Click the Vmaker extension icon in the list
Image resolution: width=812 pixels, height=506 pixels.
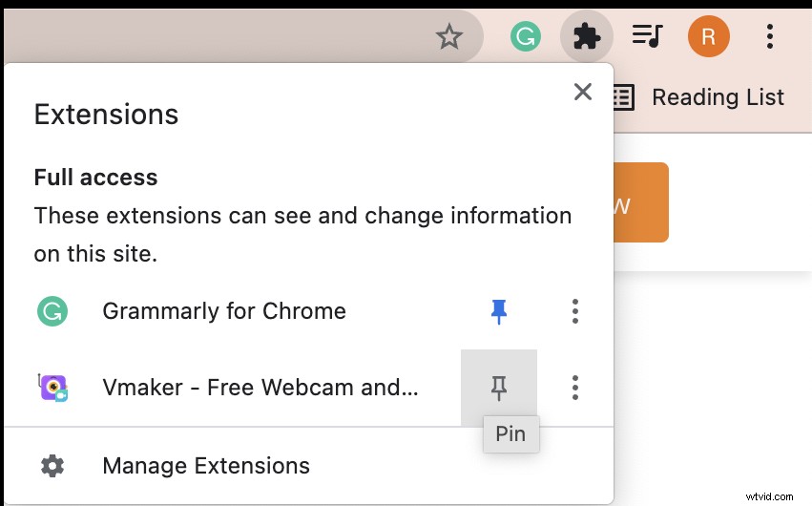click(52, 388)
